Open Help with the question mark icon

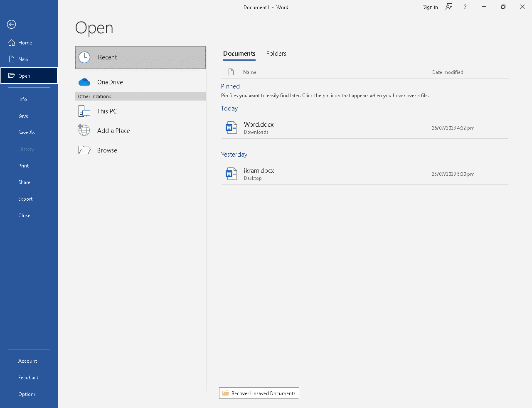coord(465,7)
